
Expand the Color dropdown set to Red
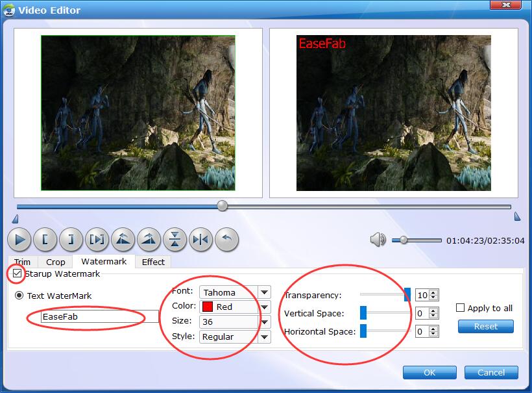(x=264, y=307)
